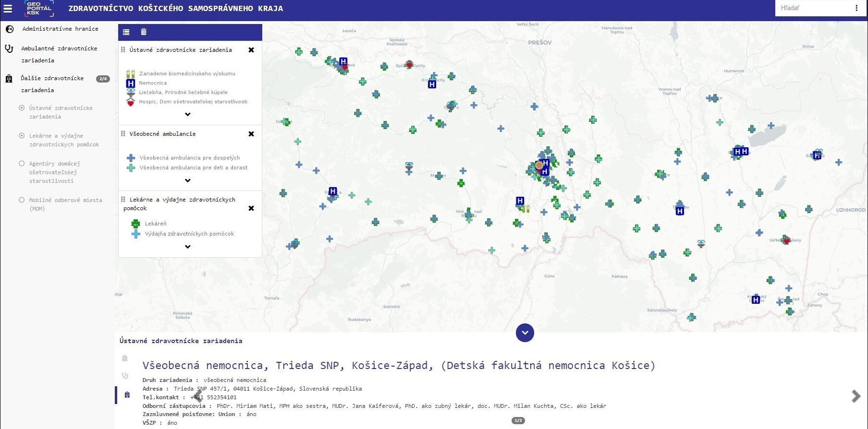Select the active hospital tab in info panel
Viewport: 868px width, 429px height.
click(x=127, y=394)
